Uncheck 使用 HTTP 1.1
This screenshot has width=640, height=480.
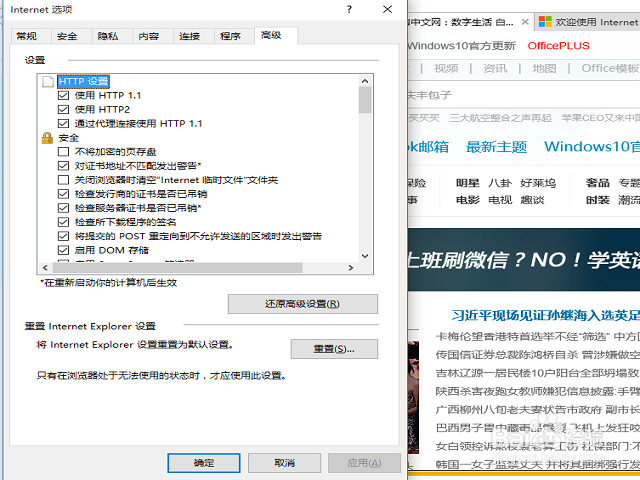coord(63,96)
